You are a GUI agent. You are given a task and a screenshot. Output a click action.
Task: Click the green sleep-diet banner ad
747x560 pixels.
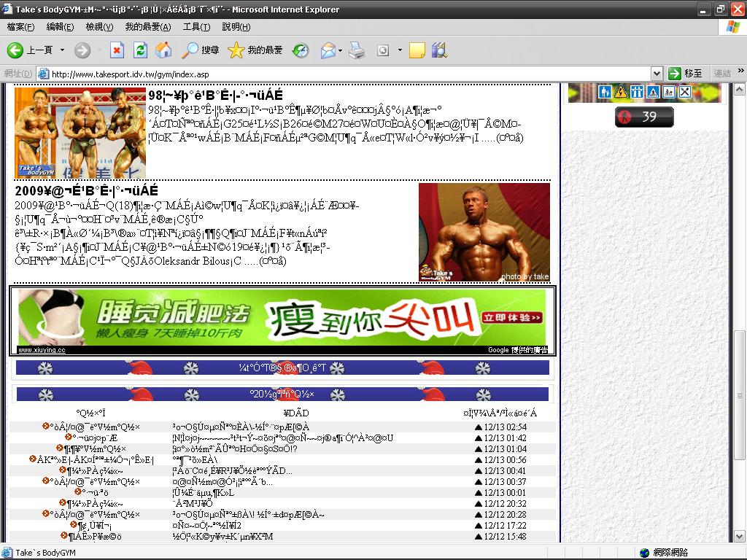pyautogui.click(x=282, y=317)
